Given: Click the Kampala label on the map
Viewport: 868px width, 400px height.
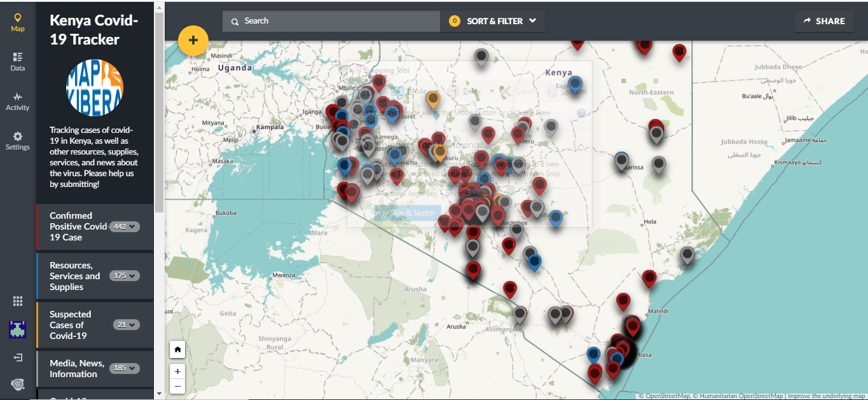Looking at the screenshot, I should point(270,127).
